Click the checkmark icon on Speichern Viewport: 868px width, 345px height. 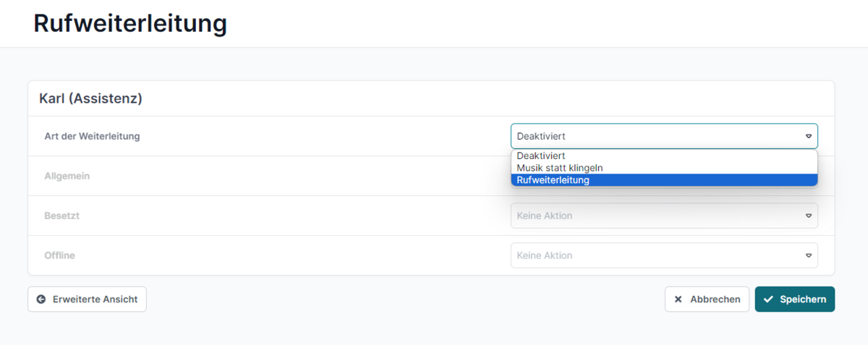pos(768,299)
